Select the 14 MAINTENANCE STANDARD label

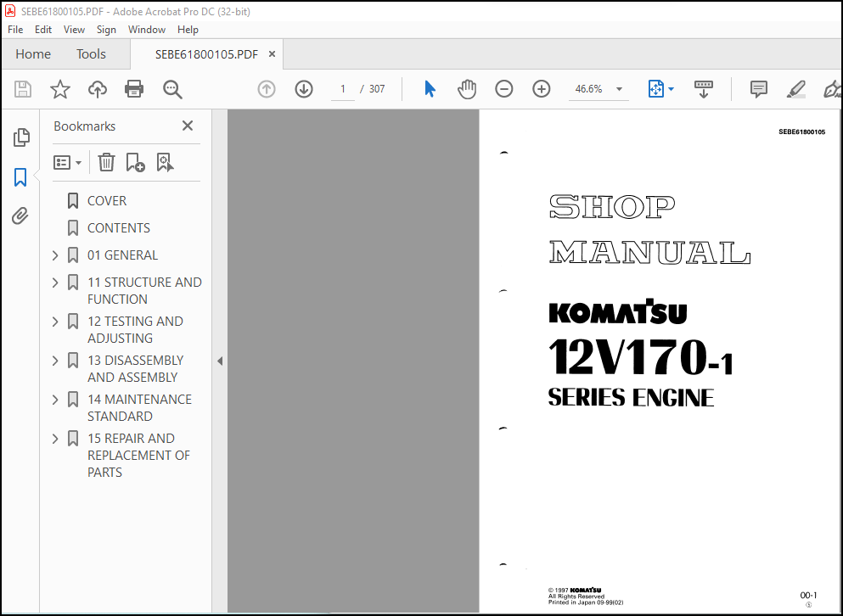pyautogui.click(x=140, y=408)
